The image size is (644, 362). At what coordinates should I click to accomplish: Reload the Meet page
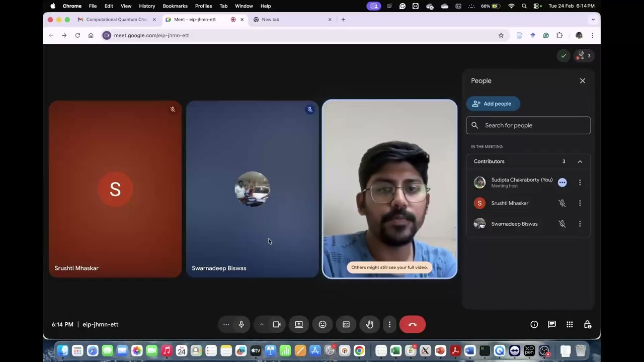[77, 35]
